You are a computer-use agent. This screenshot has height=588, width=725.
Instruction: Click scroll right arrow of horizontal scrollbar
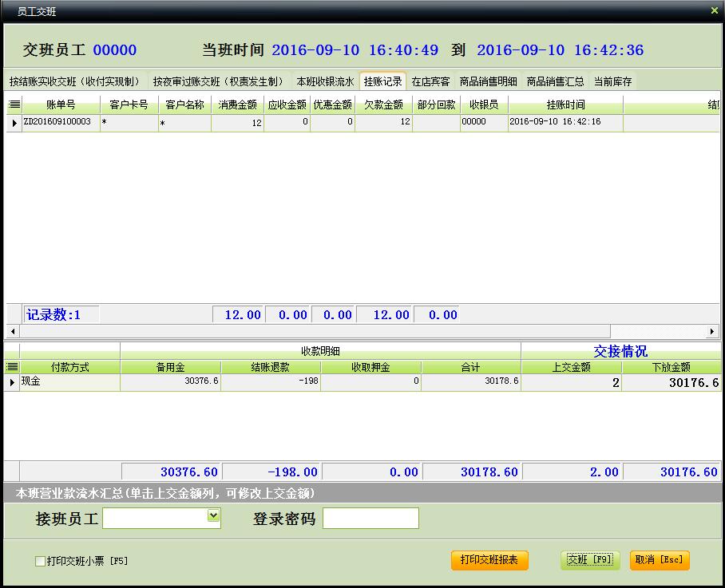[x=712, y=331]
